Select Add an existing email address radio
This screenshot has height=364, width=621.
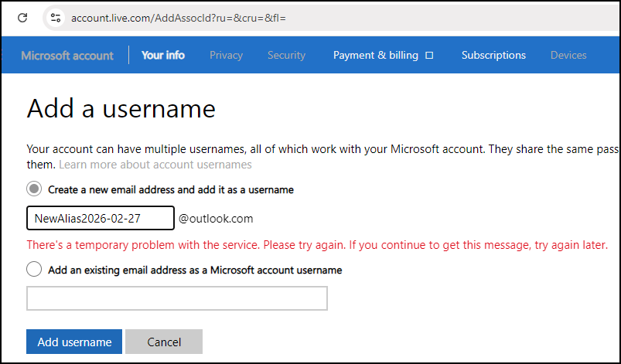pos(34,269)
